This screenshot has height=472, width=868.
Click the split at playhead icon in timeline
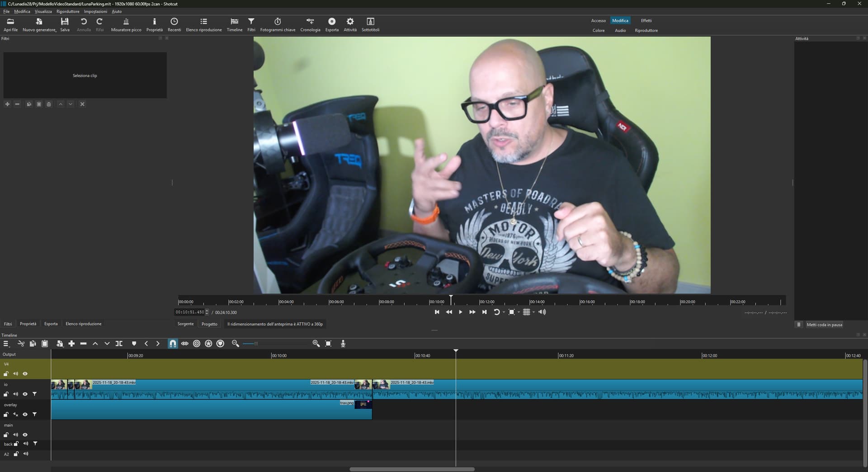(119, 344)
